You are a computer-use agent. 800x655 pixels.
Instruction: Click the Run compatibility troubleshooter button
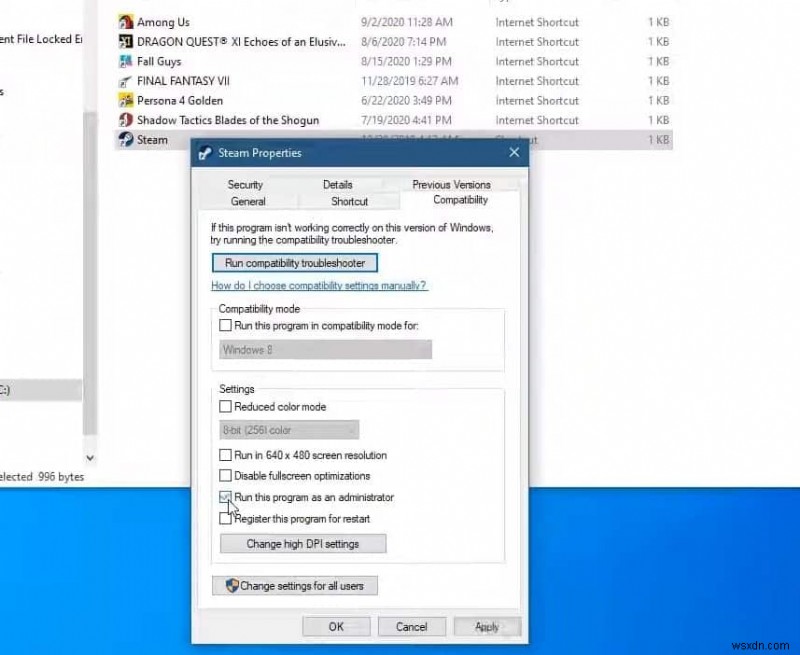294,262
